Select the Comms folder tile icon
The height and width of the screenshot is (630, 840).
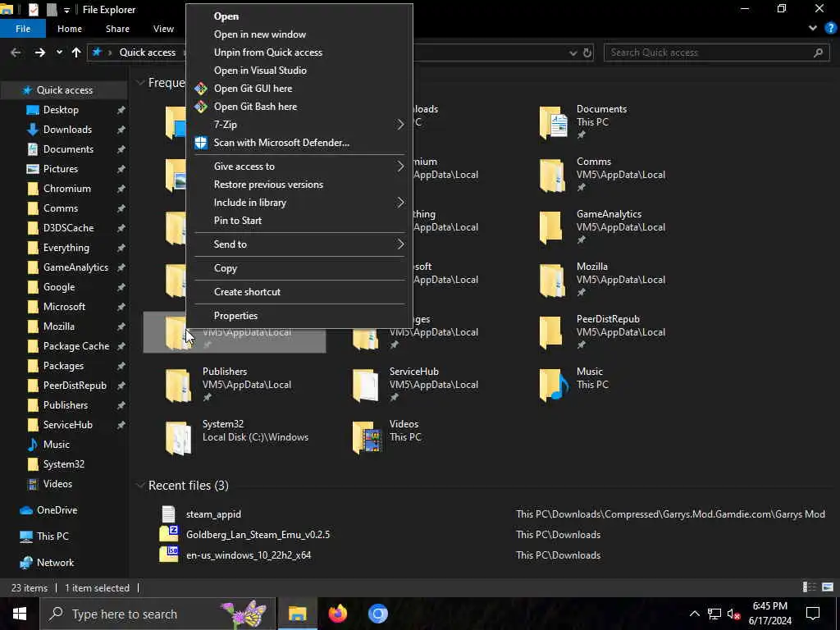click(554, 175)
